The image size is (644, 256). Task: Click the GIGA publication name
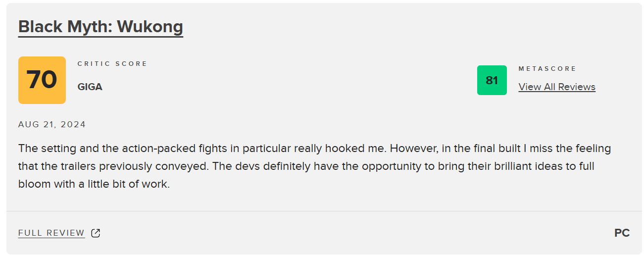[90, 87]
